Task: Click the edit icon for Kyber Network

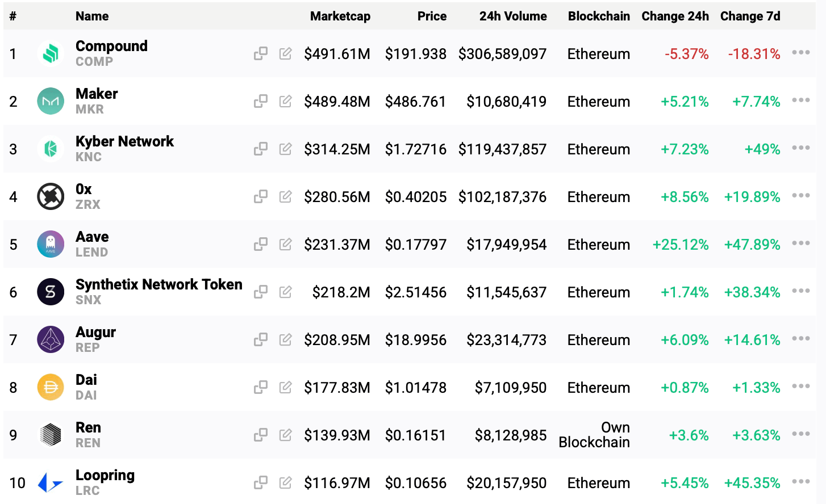Action: (286, 149)
